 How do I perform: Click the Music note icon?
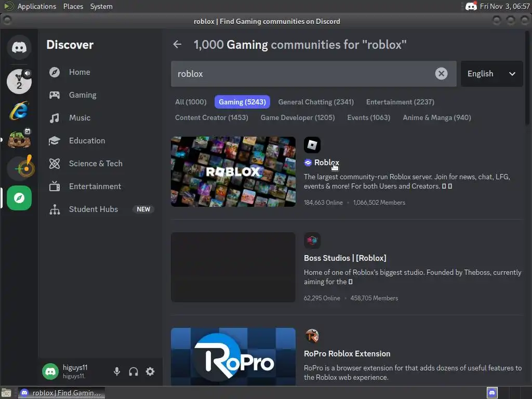pos(54,118)
